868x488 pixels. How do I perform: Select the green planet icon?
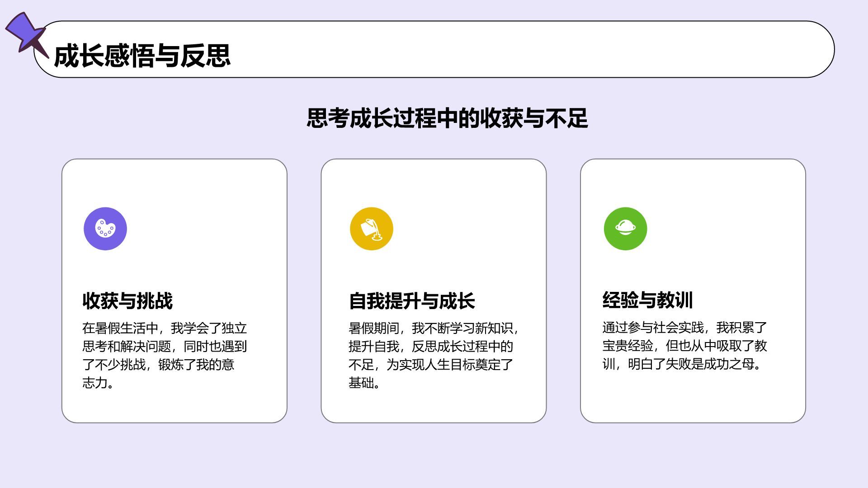625,229
